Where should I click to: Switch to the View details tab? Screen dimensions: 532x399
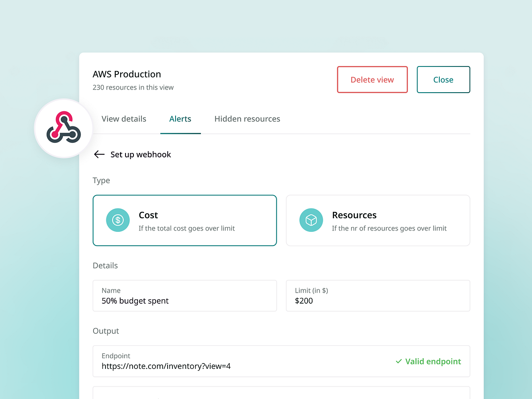click(124, 119)
